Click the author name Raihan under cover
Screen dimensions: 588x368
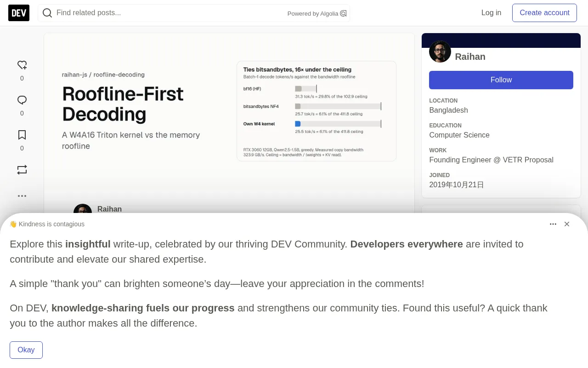[109, 209]
